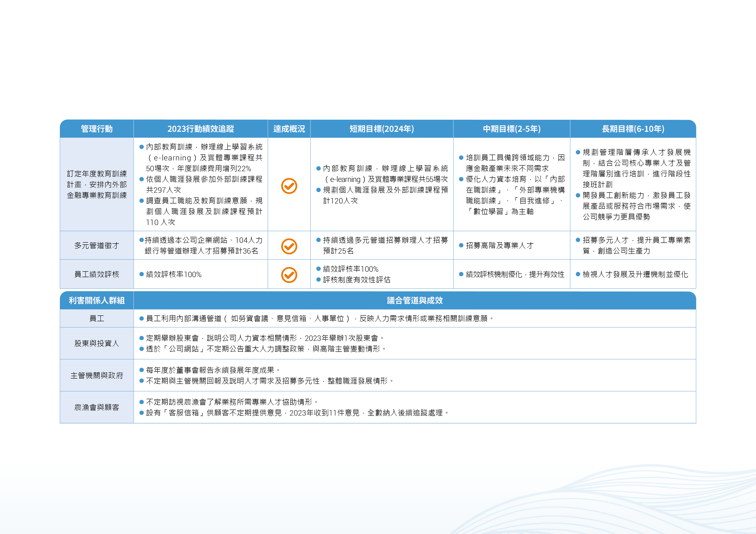Select the 短期目標(2024年) column header
The width and height of the screenshot is (756, 534).
[x=382, y=129]
